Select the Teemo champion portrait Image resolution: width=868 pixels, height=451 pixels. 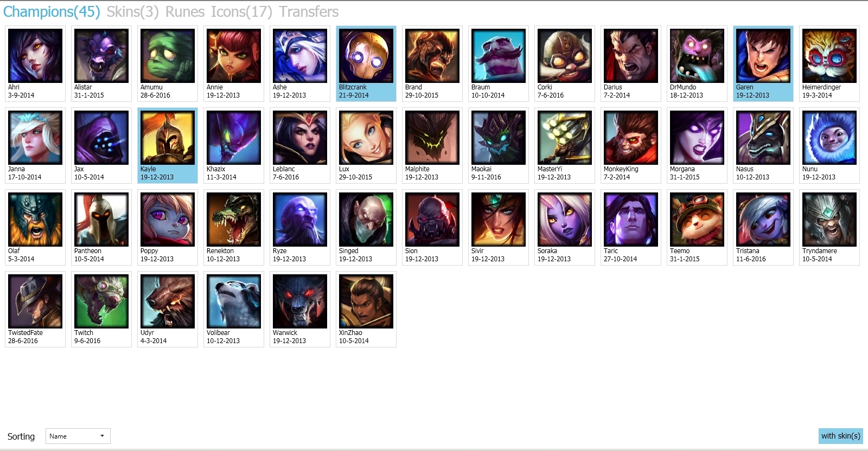697,220
